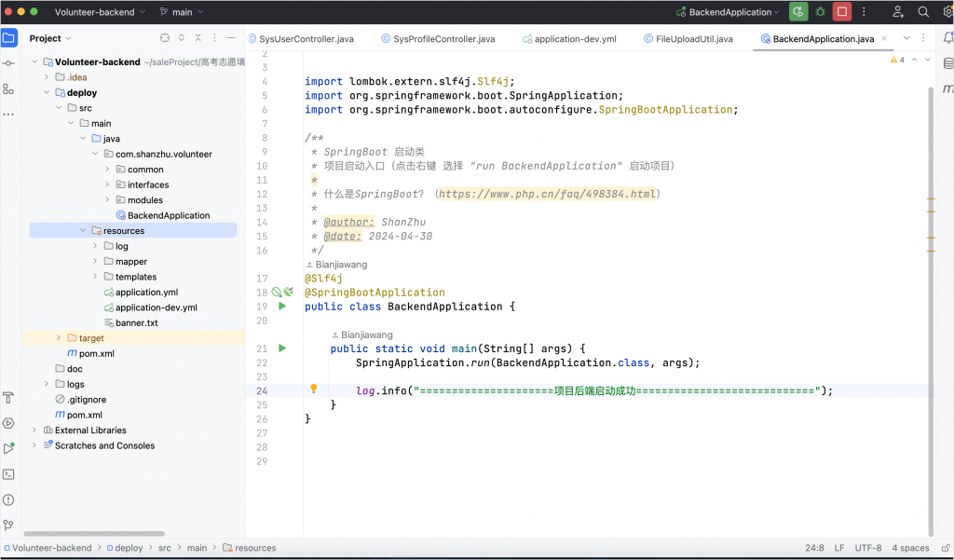954x560 pixels.
Task: Open Search Everywhere magnifier
Action: click(923, 12)
